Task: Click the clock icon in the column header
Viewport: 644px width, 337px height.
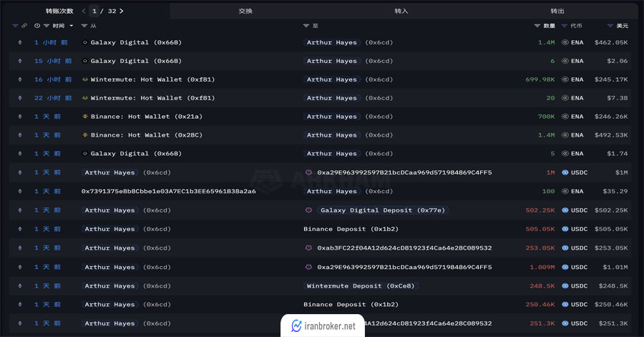Action: [x=37, y=26]
